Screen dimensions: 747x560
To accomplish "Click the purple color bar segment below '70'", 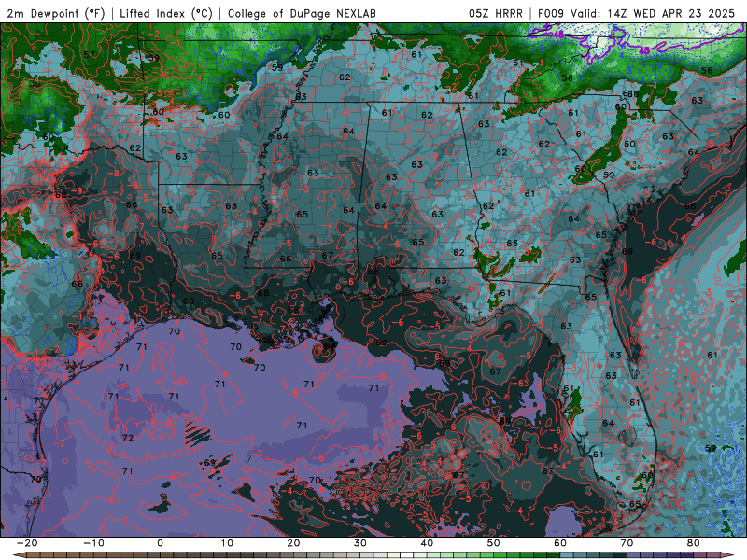I will coord(634,555).
